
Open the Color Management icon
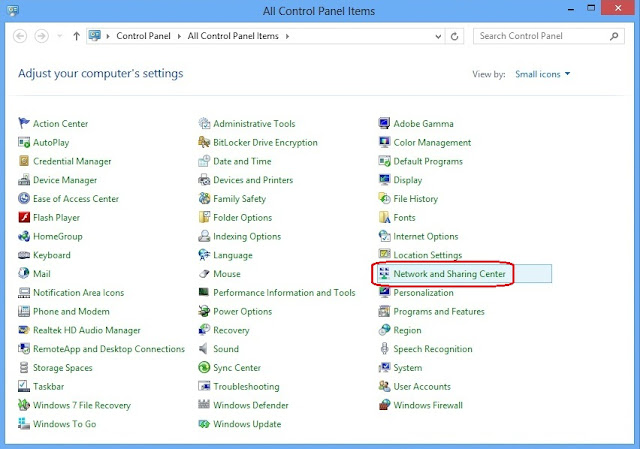pyautogui.click(x=384, y=142)
